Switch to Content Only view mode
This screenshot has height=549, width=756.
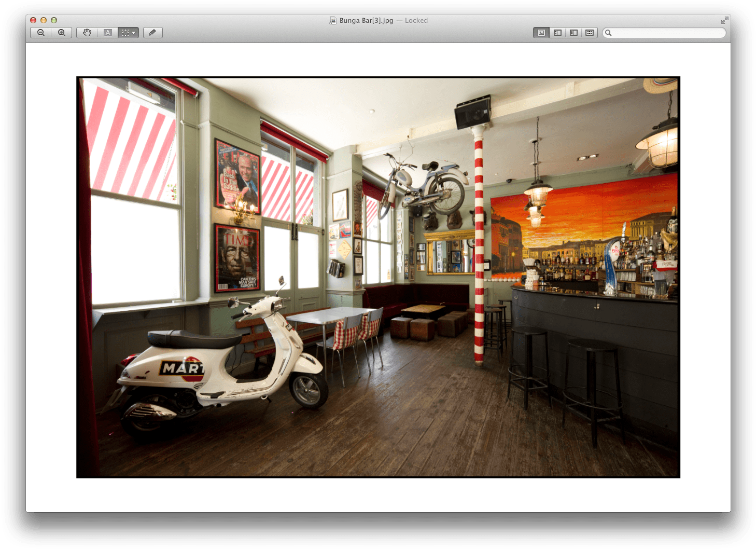point(541,32)
